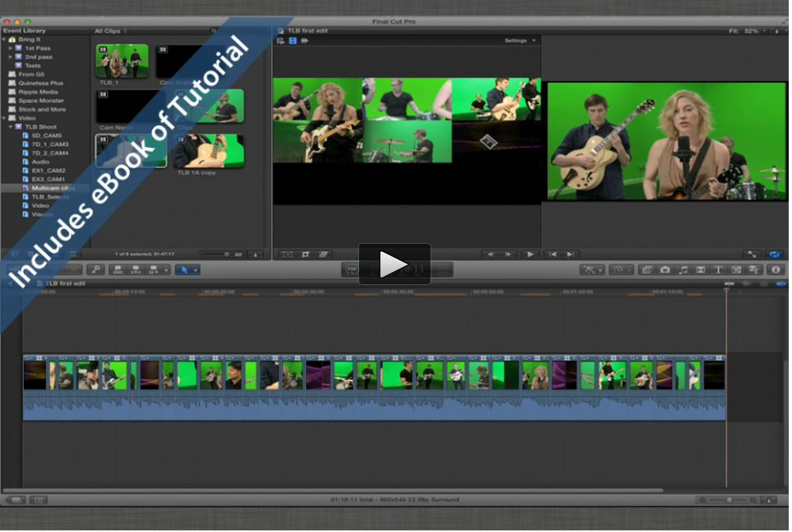Expand the 1st Pass event
792x532 pixels.
[x=10, y=48]
